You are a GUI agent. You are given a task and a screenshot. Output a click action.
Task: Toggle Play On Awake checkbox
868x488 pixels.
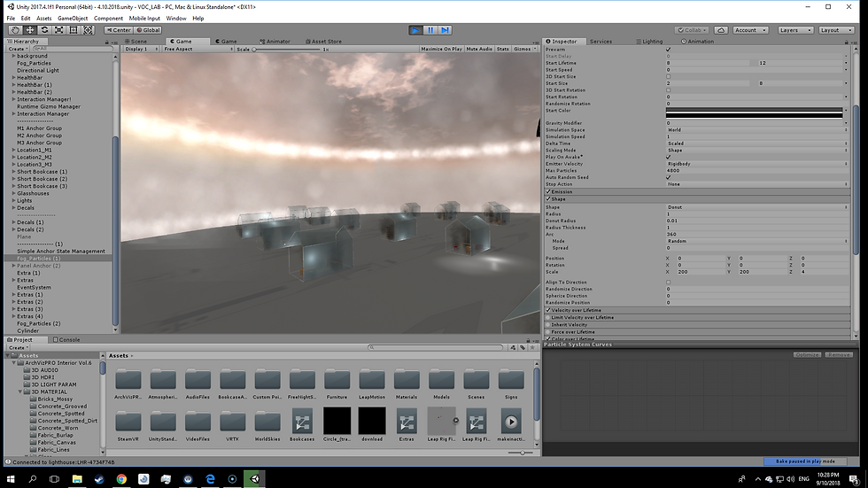(x=668, y=157)
